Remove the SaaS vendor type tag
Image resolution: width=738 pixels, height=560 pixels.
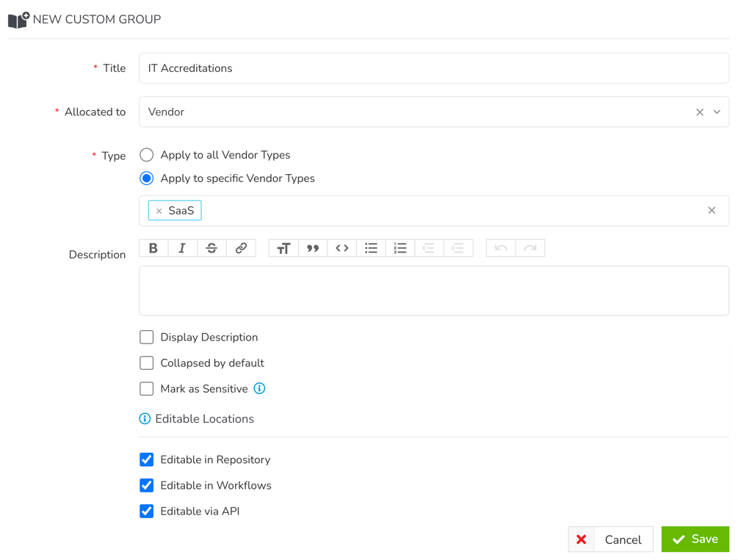159,211
